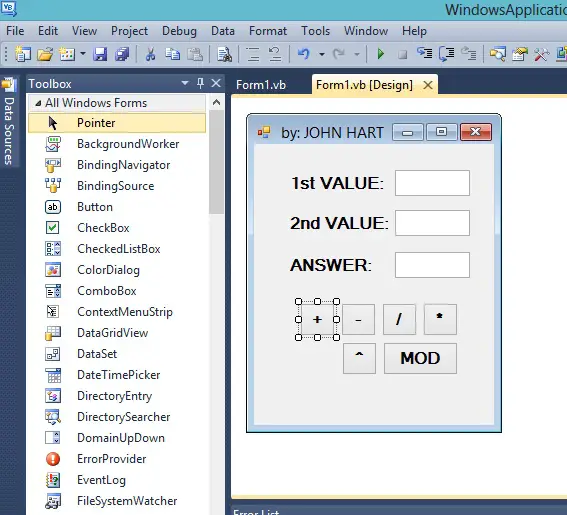This screenshot has height=515, width=567.
Task: Select the DateTimePicker control in Toolbox
Action: [117, 375]
